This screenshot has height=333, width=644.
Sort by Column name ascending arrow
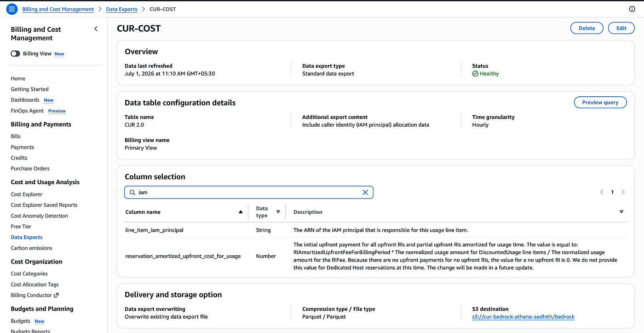241,212
